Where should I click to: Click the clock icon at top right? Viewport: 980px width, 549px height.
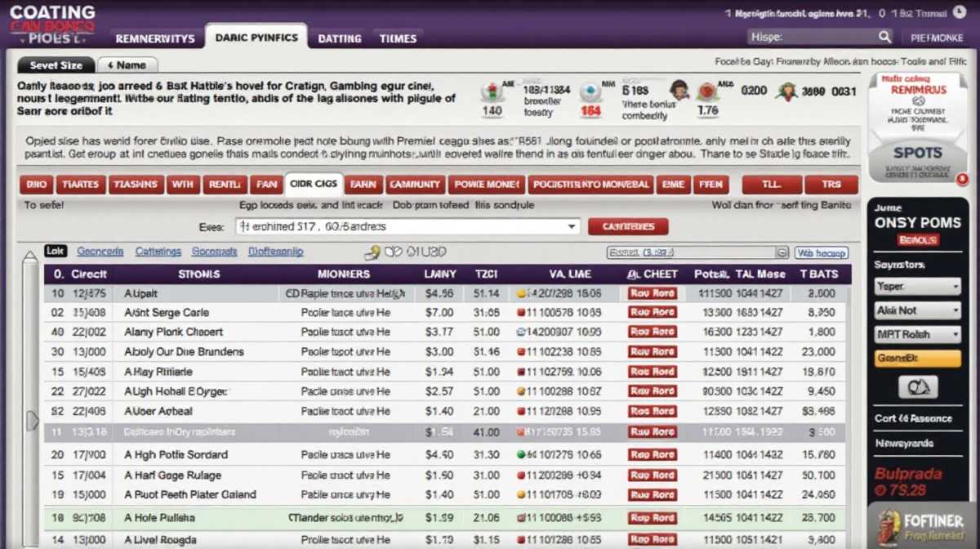[960, 13]
